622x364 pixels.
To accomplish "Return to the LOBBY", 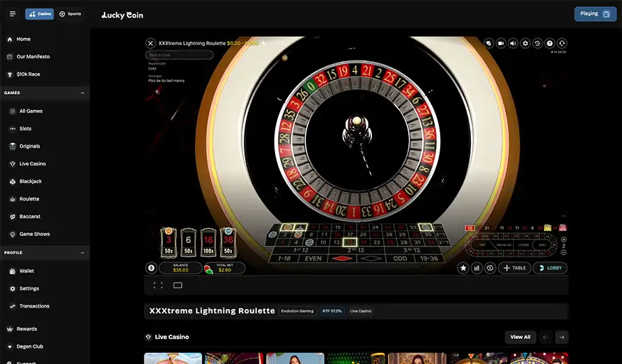I will 550,268.
